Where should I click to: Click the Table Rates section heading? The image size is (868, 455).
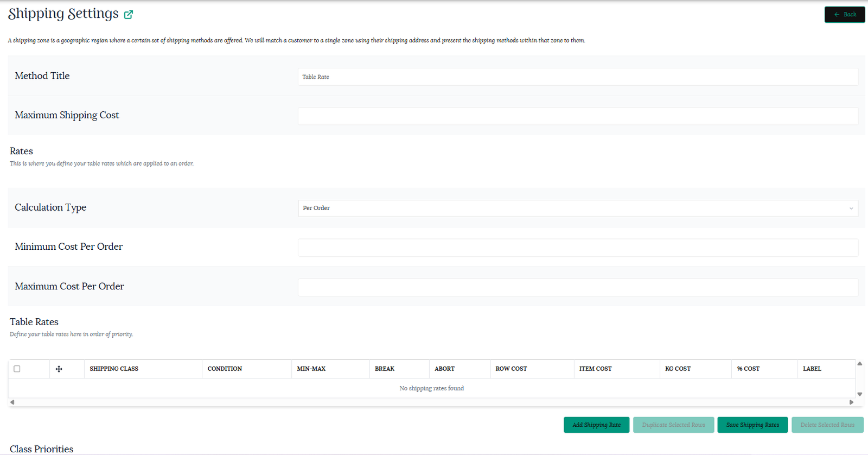click(34, 322)
